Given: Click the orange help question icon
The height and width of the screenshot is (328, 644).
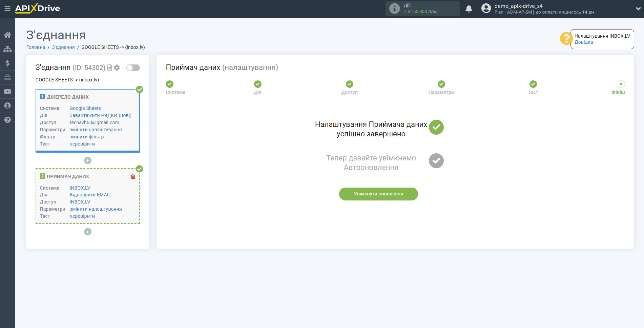Looking at the screenshot, I should pos(566,38).
